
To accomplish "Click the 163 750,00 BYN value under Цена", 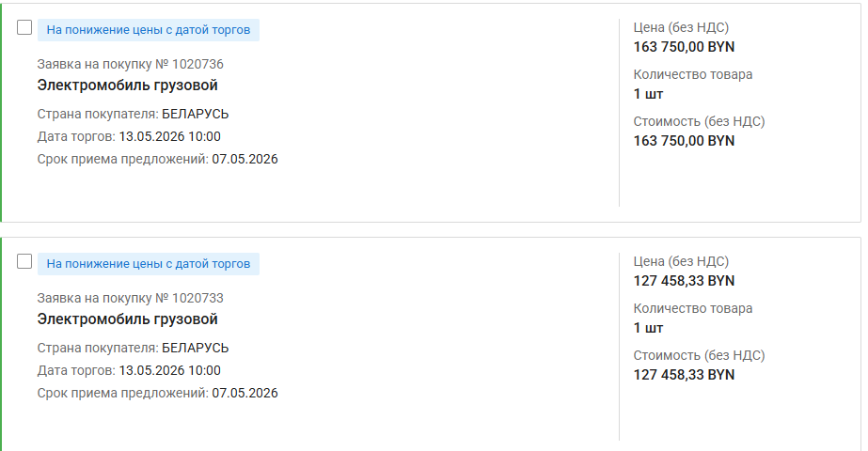I will (x=684, y=46).
